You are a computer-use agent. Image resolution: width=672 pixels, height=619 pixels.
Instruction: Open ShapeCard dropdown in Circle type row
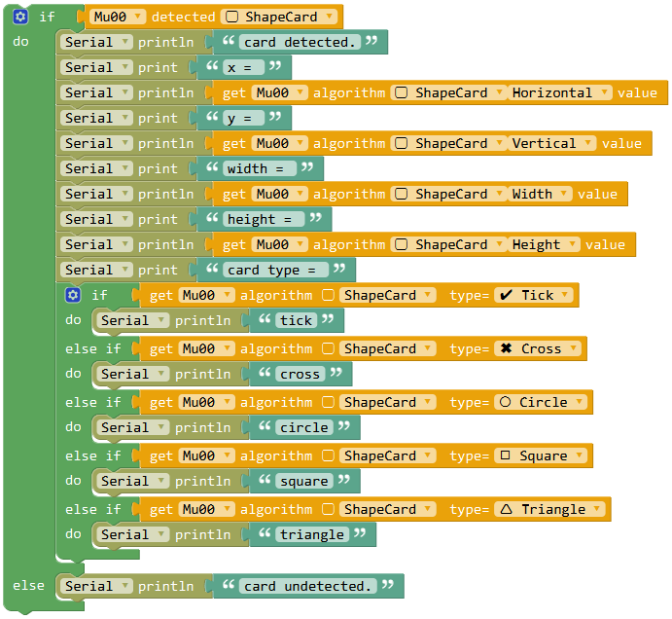click(388, 402)
